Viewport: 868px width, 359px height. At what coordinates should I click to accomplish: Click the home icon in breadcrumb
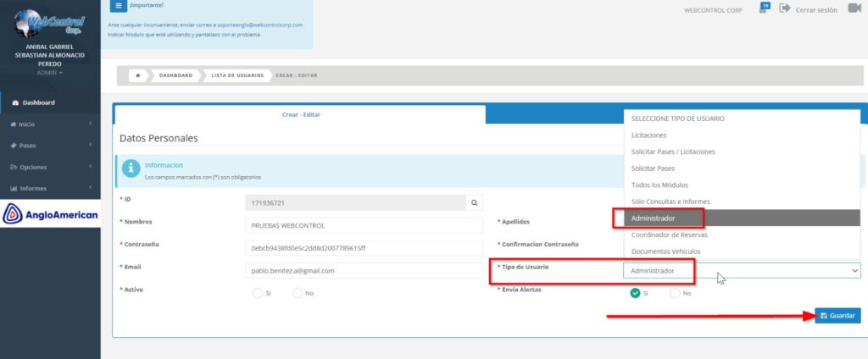138,75
